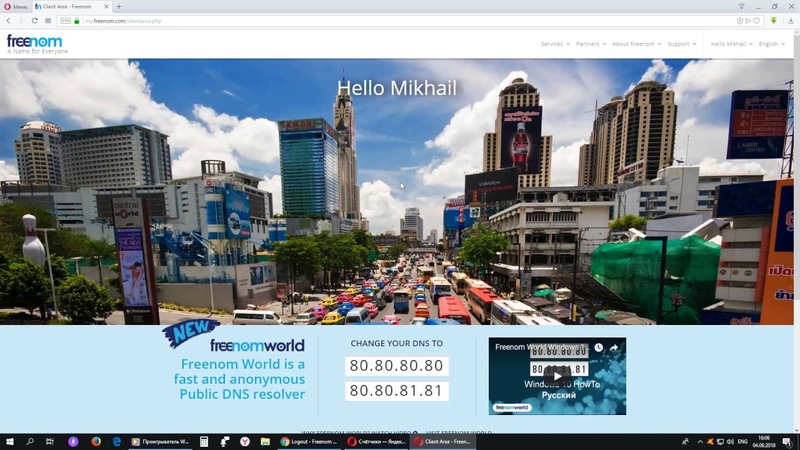Expand the Support menu

point(682,44)
